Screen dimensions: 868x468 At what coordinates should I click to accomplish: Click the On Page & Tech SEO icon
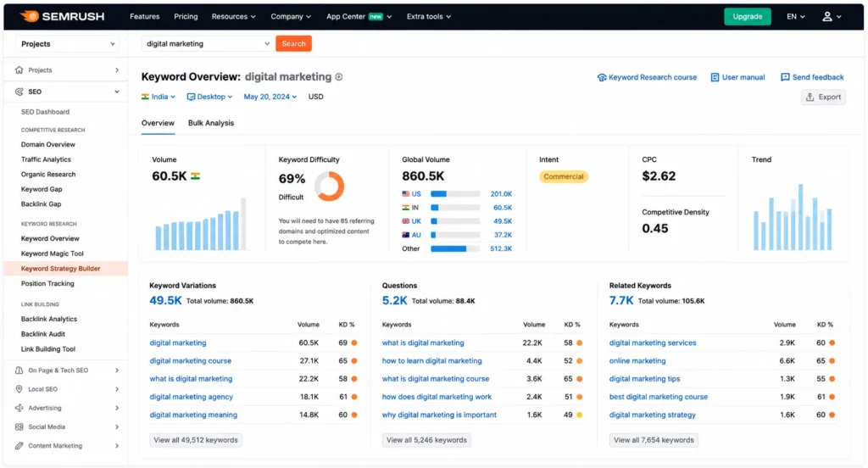pos(19,370)
